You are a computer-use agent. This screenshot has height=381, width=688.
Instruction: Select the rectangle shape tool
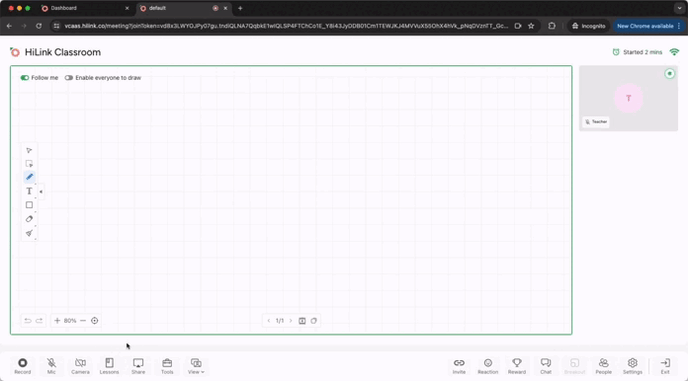pos(29,205)
